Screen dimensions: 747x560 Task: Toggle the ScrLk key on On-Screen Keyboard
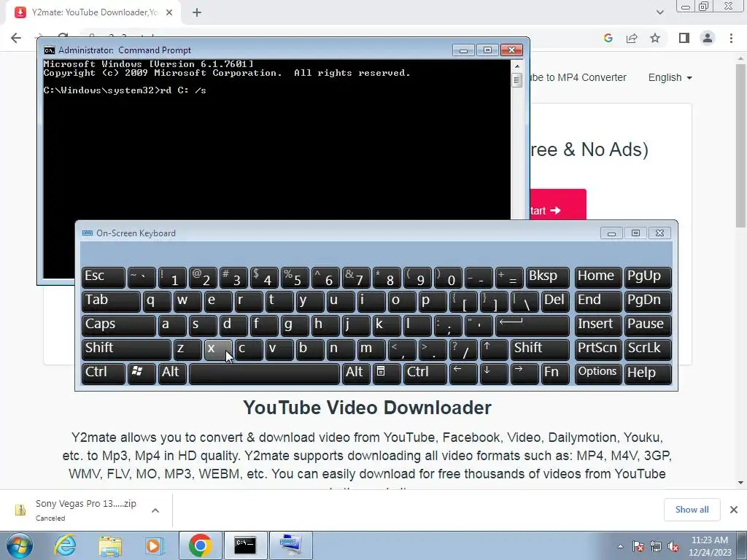coord(647,349)
